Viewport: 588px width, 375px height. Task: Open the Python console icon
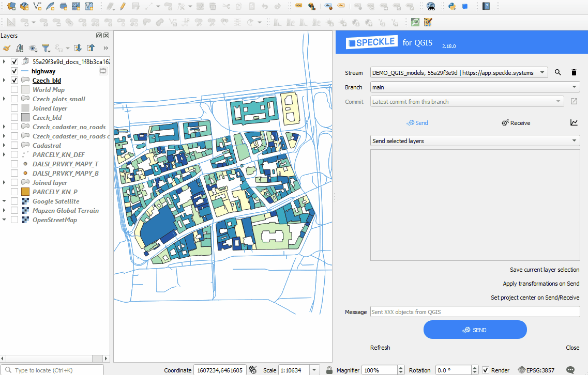point(451,6)
